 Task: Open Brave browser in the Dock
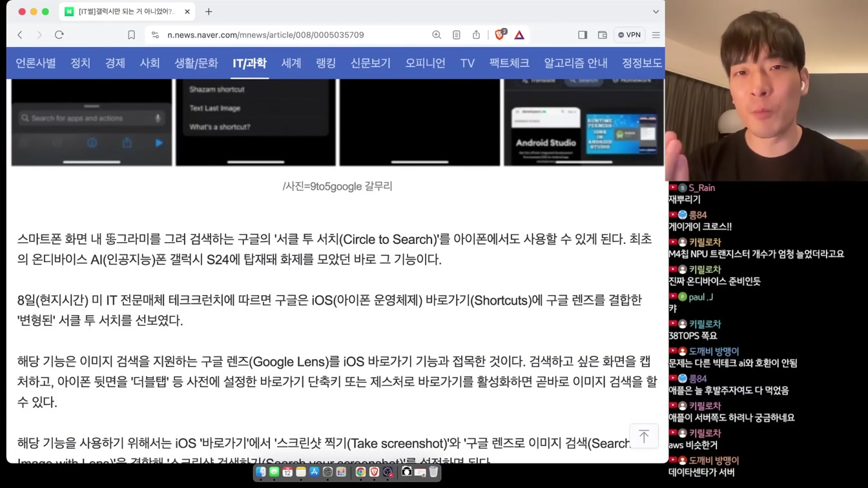point(374,472)
